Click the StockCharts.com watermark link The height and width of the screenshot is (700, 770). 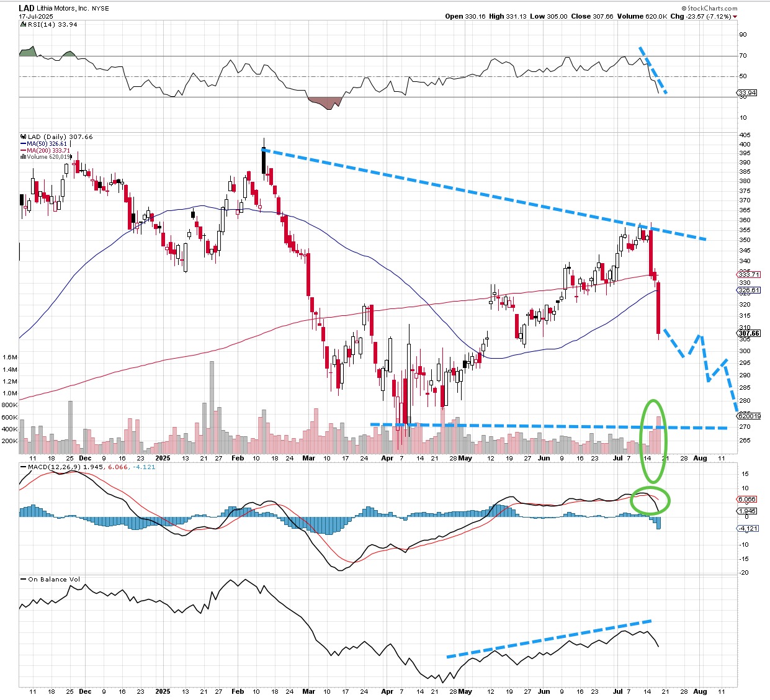[712, 9]
